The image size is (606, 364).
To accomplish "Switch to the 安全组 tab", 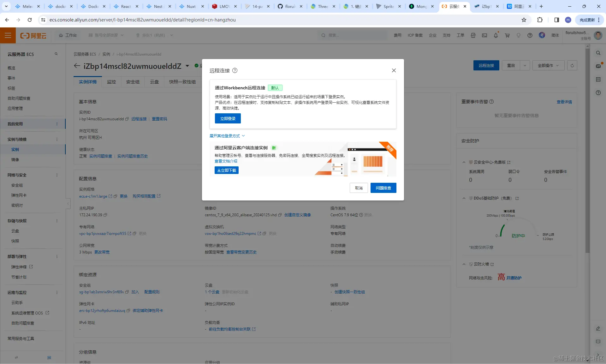I will (133, 82).
